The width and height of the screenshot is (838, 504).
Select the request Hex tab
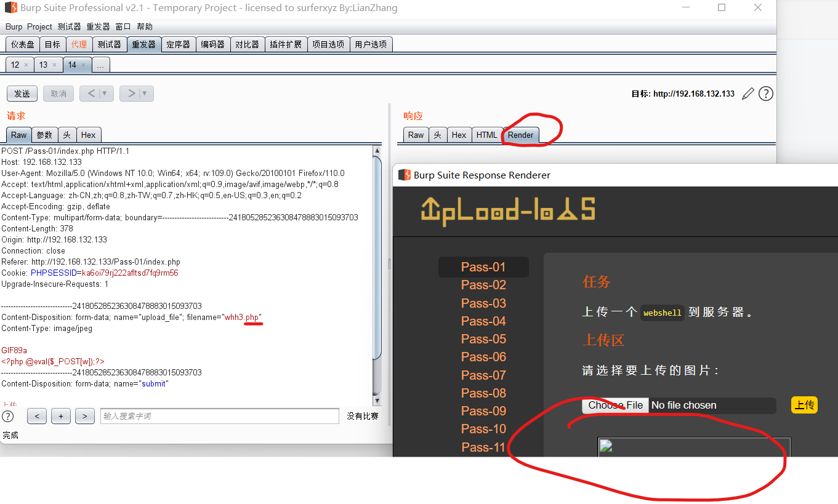pyautogui.click(x=89, y=135)
